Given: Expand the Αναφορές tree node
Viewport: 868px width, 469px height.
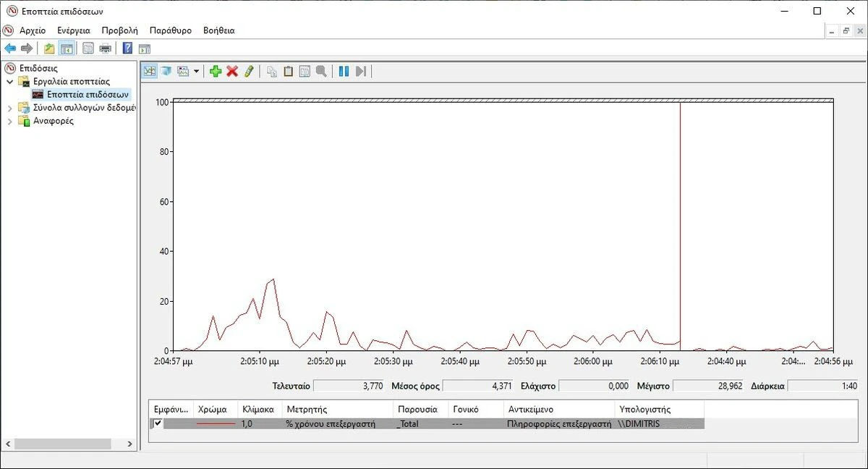Looking at the screenshot, I should click(12, 120).
